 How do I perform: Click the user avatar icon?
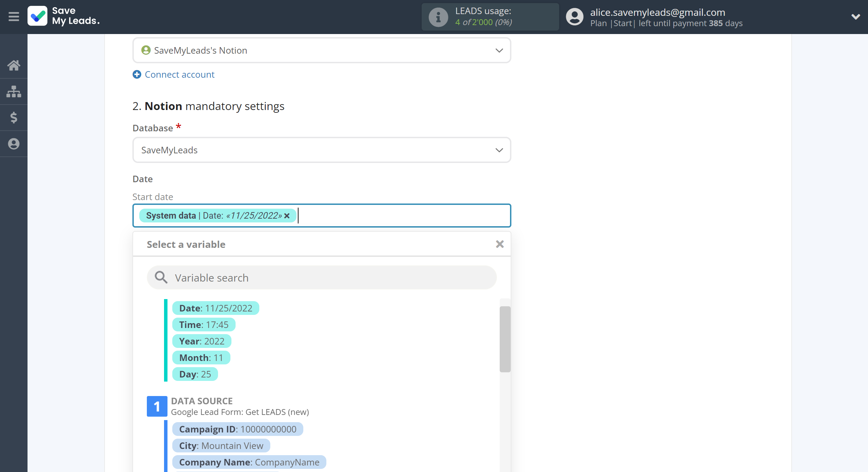575,17
